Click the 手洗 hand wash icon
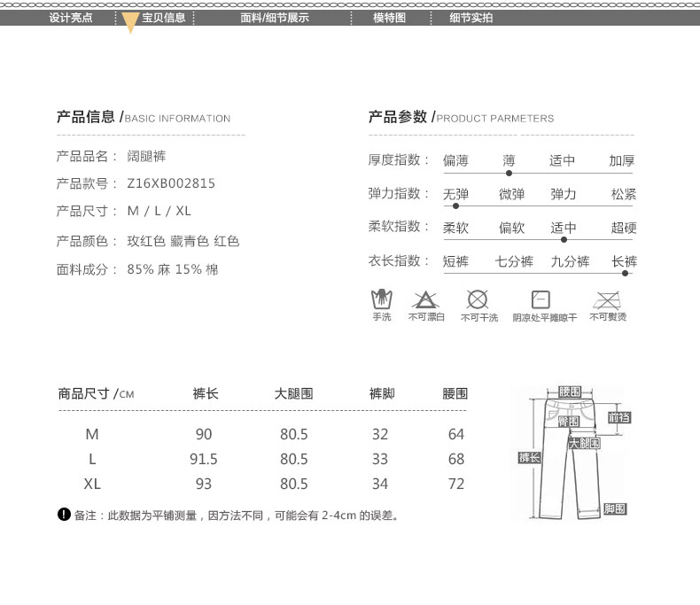This screenshot has width=700, height=605. point(382,299)
